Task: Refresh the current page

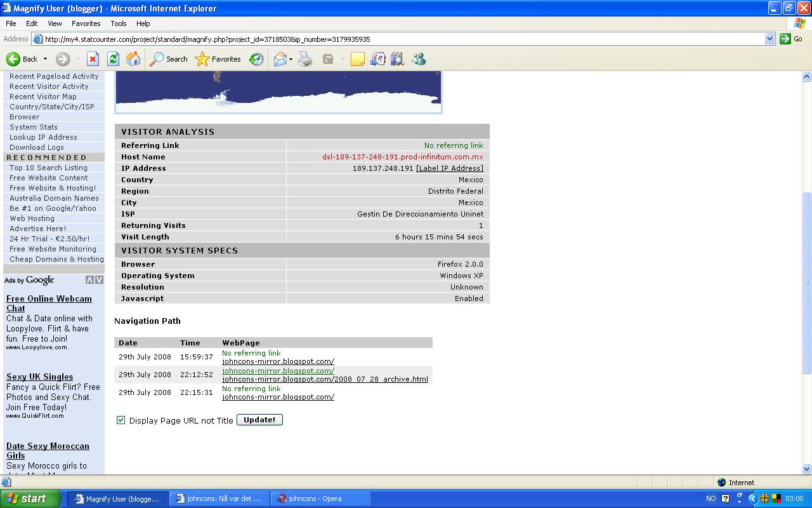Action: (113, 59)
